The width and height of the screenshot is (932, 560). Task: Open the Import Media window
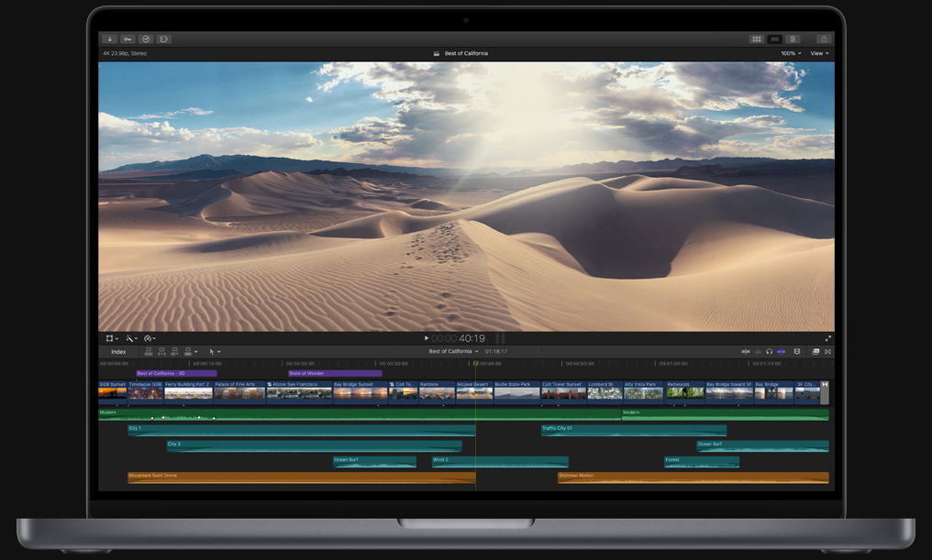pyautogui.click(x=109, y=39)
